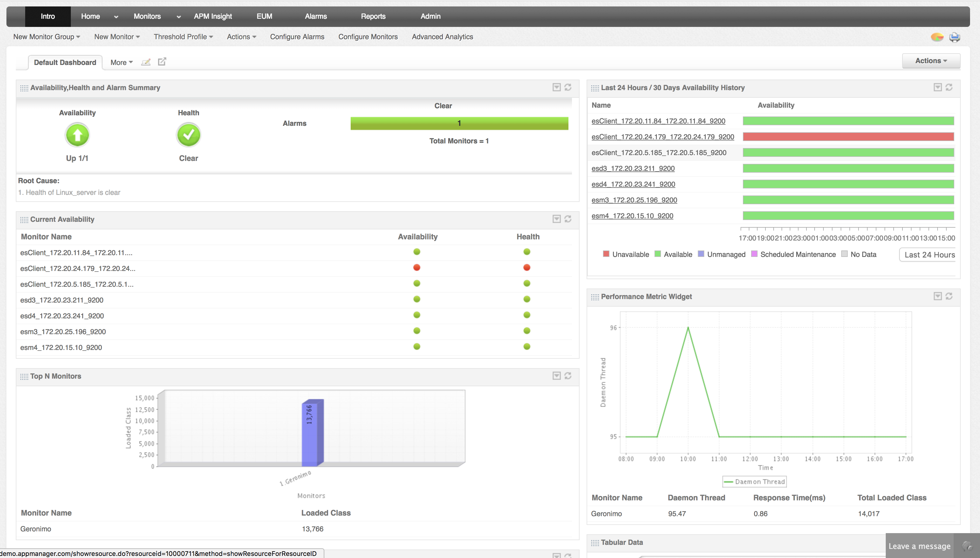Open dashboard in new window icon
980x558 pixels.
click(x=162, y=62)
